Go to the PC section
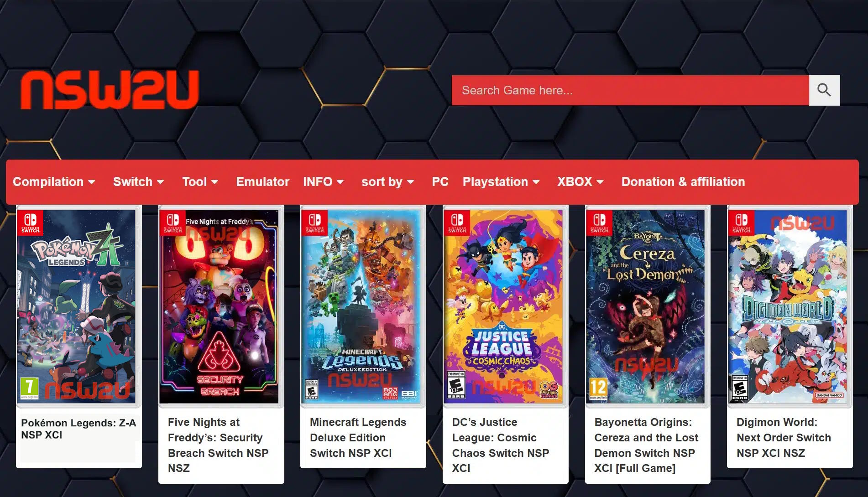The image size is (868, 497). pyautogui.click(x=440, y=182)
